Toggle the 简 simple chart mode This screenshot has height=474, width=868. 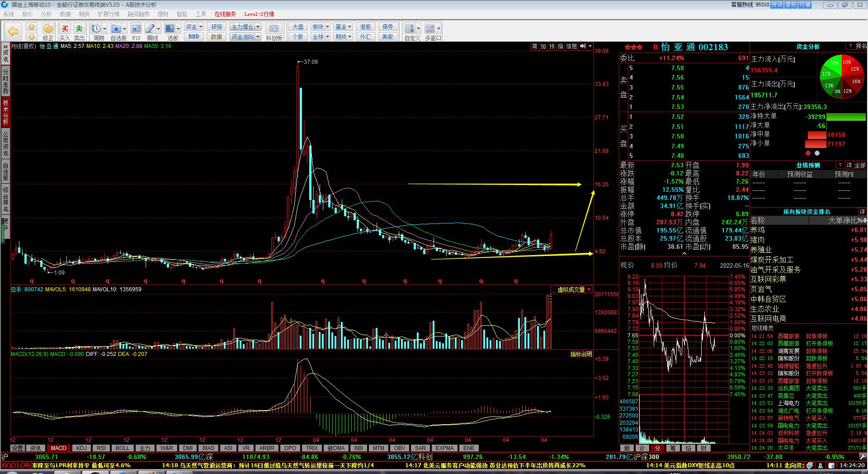(x=534, y=46)
